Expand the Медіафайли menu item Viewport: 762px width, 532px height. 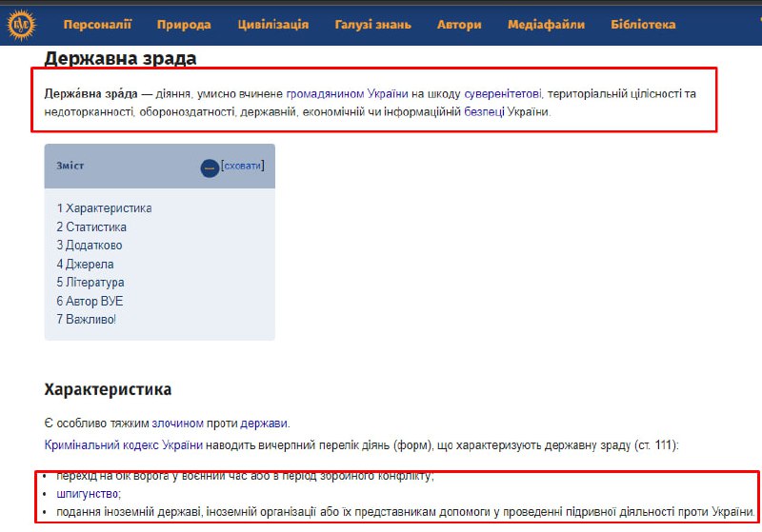click(546, 25)
